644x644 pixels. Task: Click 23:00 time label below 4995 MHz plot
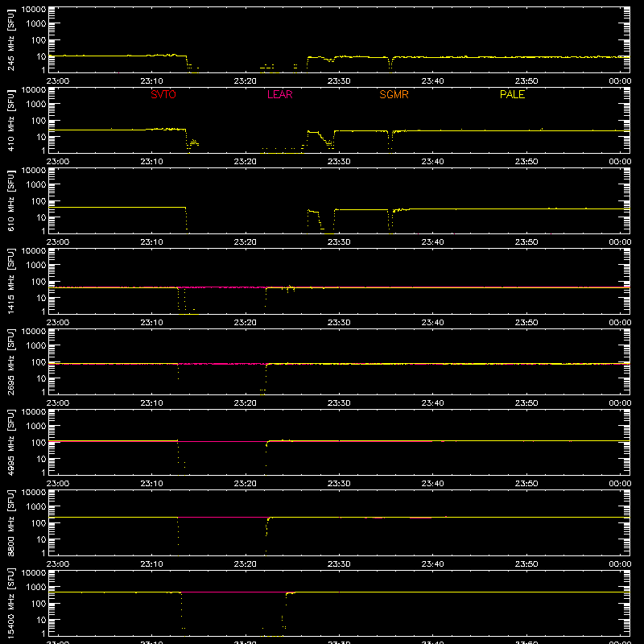coord(58,484)
